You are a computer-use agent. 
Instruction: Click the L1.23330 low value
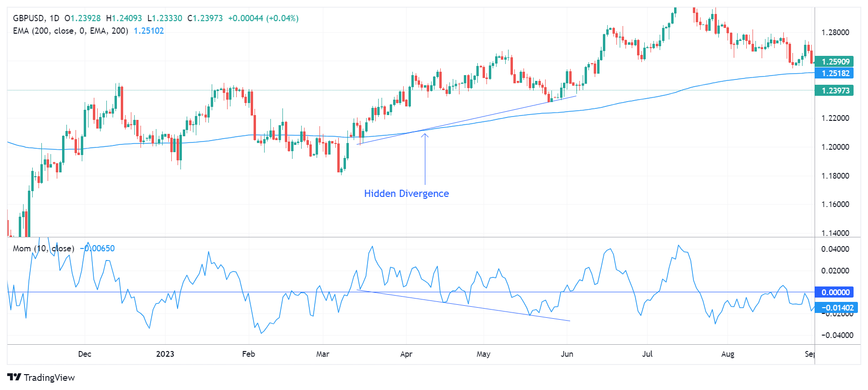click(165, 18)
